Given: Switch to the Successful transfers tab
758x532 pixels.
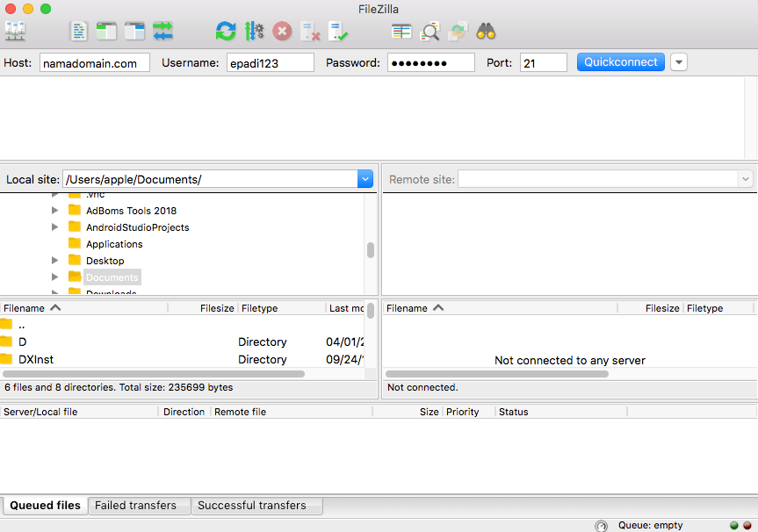Looking at the screenshot, I should [252, 506].
